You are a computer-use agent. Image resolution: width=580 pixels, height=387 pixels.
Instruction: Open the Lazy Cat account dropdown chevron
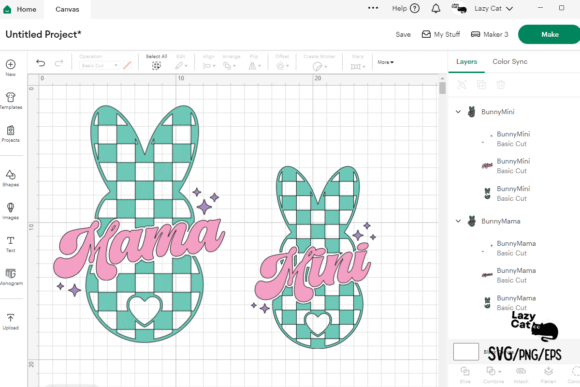tap(509, 9)
